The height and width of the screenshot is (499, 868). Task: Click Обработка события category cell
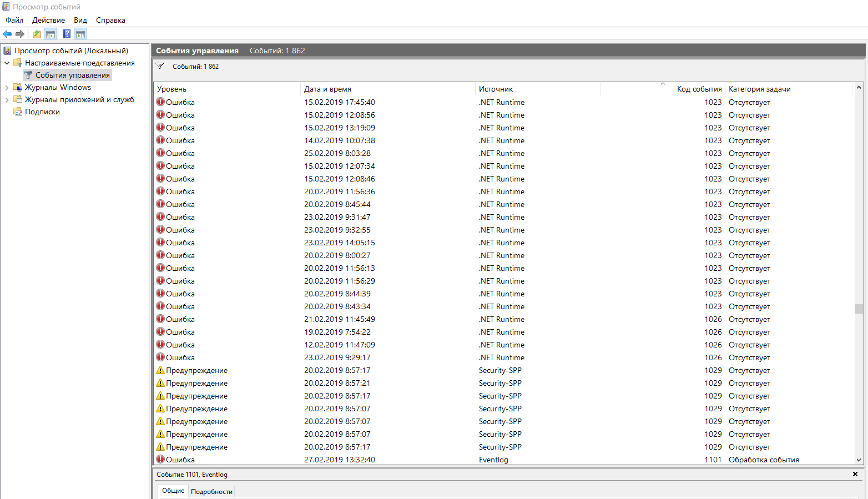(764, 460)
